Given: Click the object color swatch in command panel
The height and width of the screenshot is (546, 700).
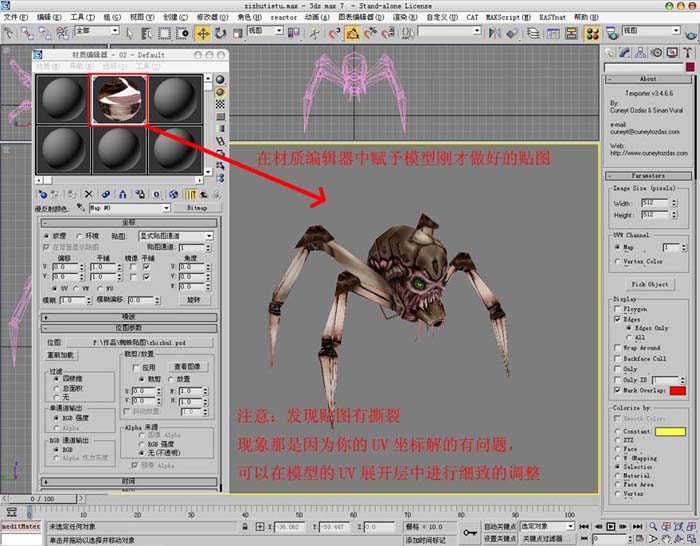Looking at the screenshot, I should point(690,67).
